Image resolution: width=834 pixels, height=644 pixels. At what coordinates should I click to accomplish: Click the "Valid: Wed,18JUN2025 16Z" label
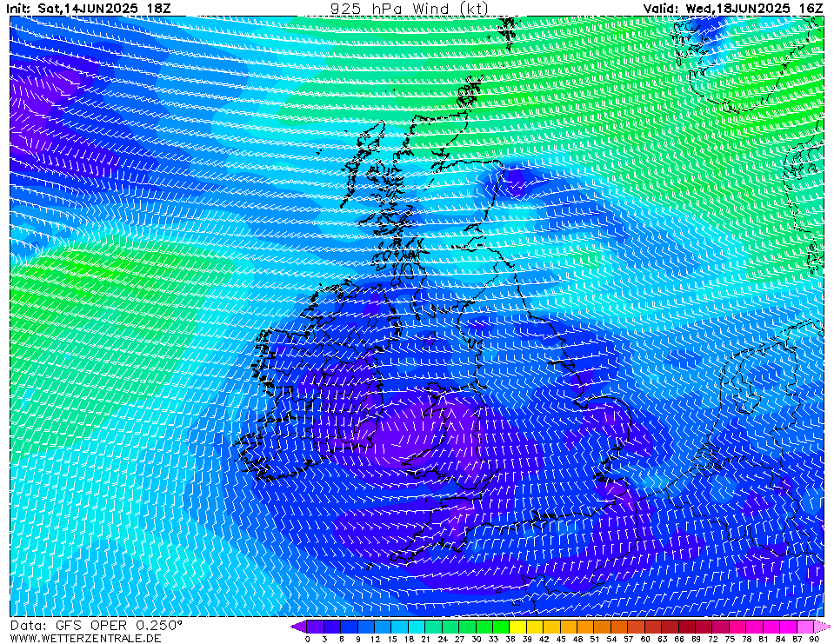click(x=733, y=8)
